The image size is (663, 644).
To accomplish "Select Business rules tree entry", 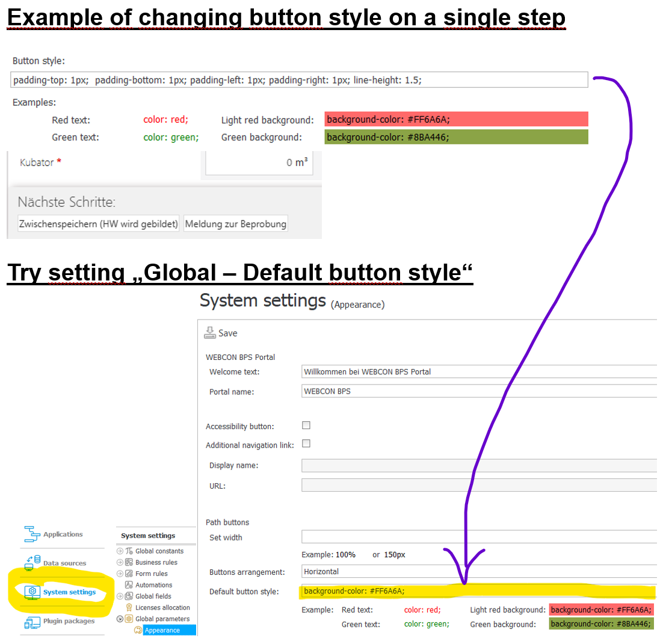I will [x=156, y=562].
